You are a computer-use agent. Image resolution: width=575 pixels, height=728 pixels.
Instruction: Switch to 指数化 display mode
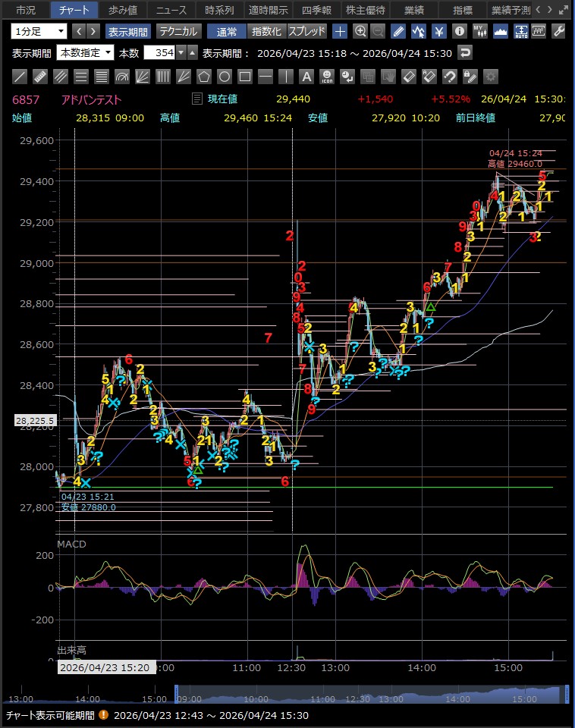click(x=266, y=31)
